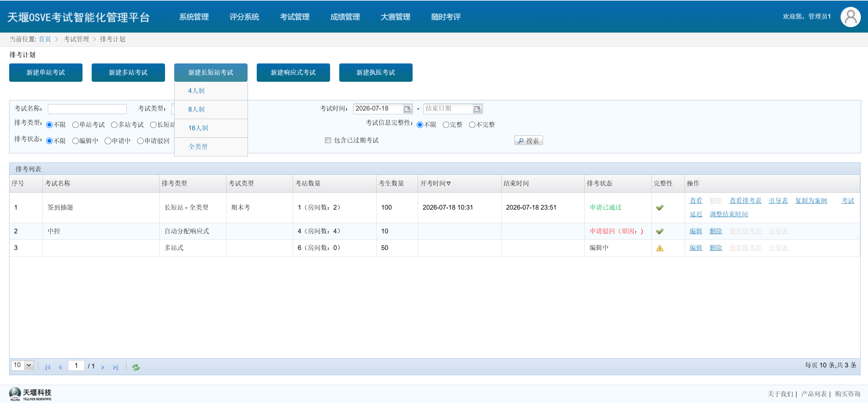868x403 pixels.
Task: Click 天堰科技 footer logo
Action: [30, 394]
